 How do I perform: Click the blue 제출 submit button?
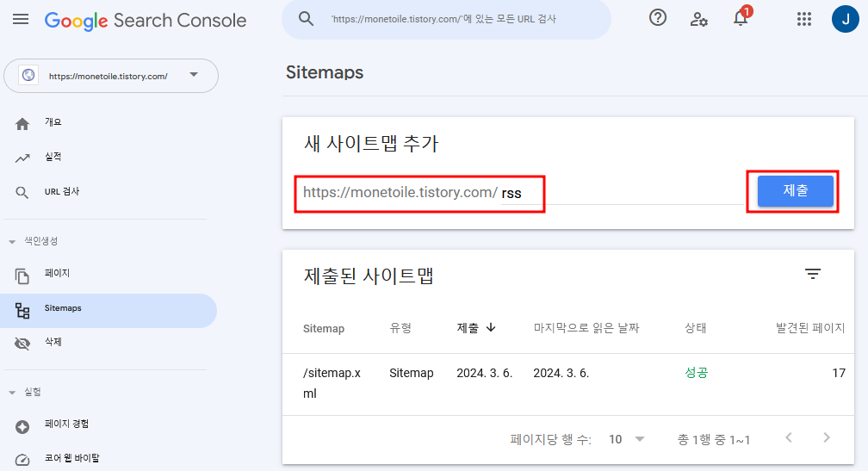tap(795, 191)
